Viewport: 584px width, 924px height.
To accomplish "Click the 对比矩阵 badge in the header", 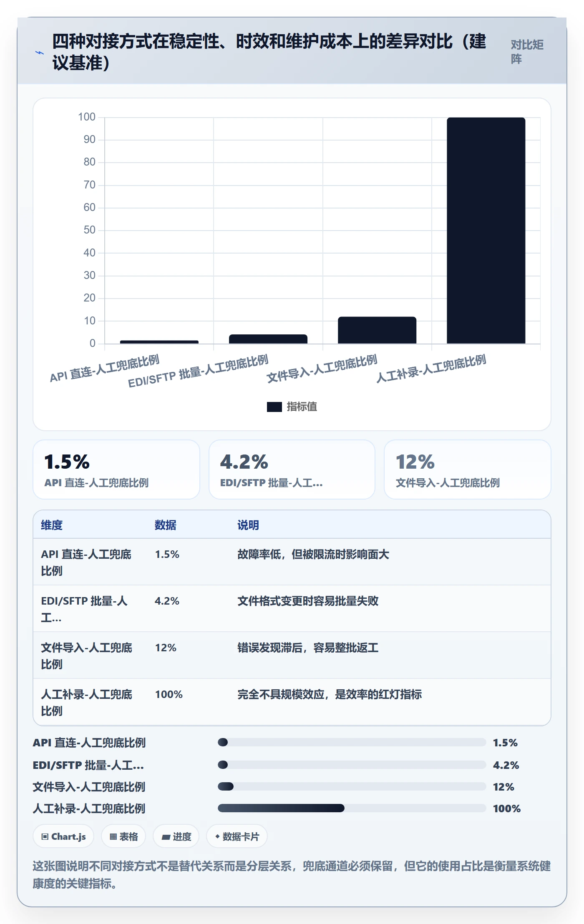I will [x=527, y=52].
